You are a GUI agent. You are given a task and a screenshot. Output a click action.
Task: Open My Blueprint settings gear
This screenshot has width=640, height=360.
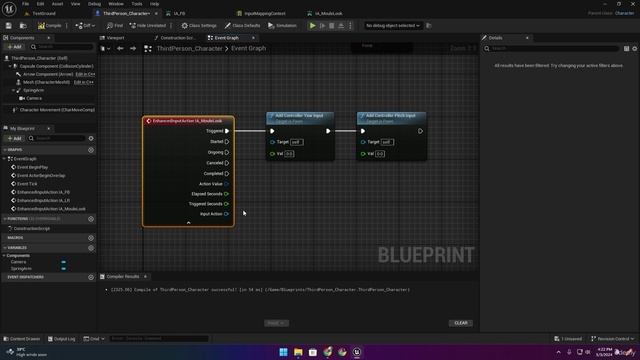91,138
